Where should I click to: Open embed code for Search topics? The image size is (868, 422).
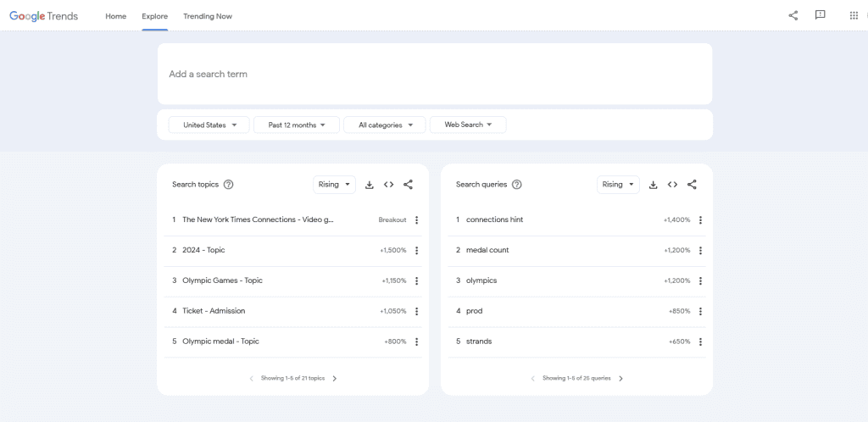(388, 185)
